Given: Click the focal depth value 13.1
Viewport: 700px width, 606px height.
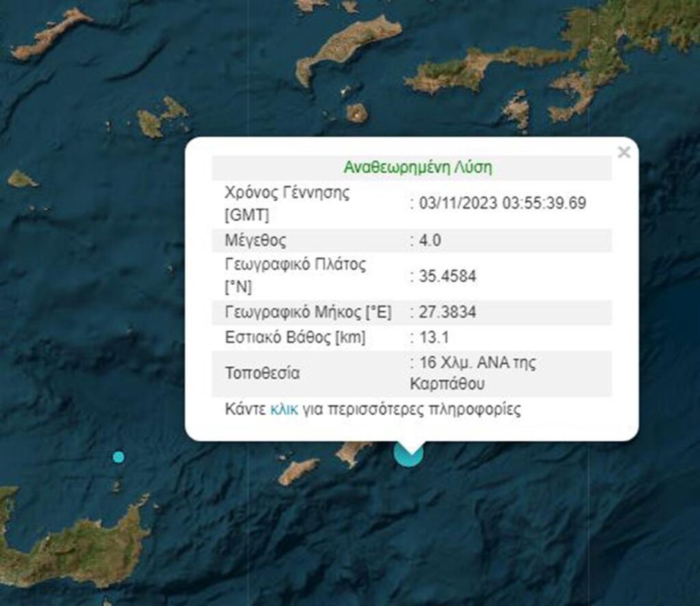Looking at the screenshot, I should [x=434, y=338].
